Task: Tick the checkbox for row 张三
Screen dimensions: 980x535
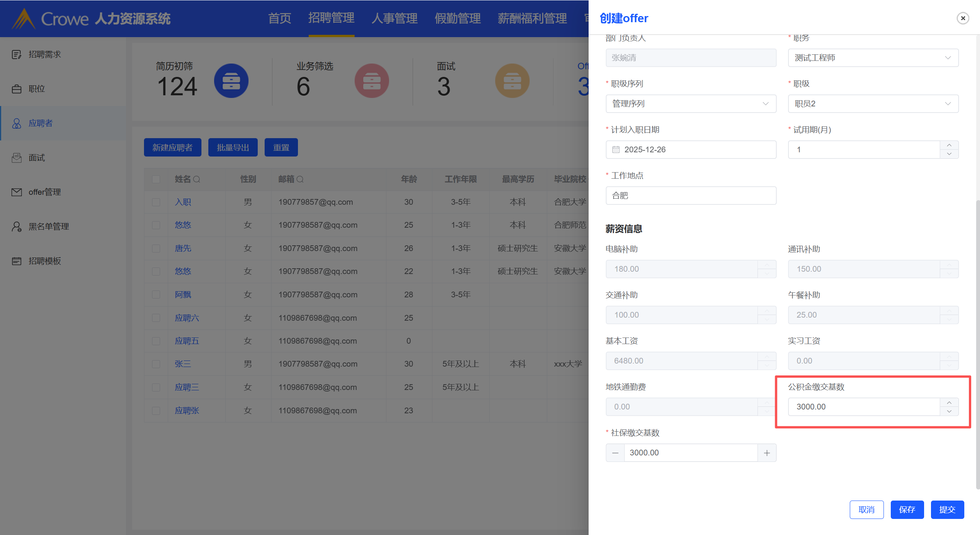Action: click(156, 364)
